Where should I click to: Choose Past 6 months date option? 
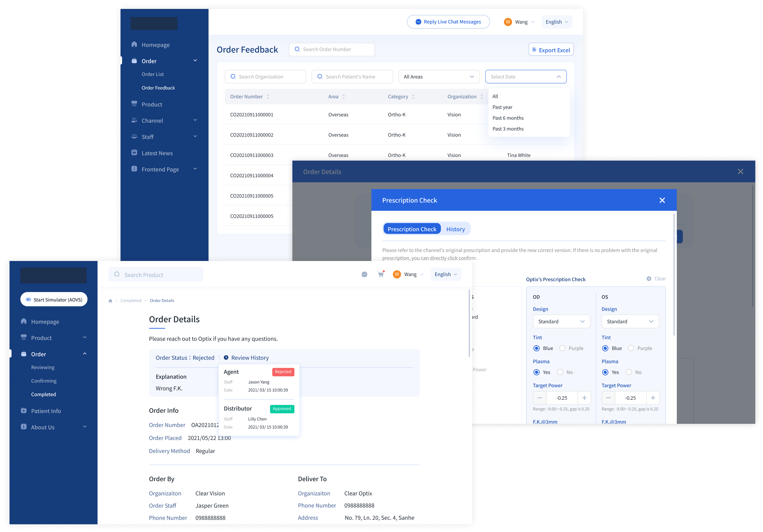[x=508, y=118]
